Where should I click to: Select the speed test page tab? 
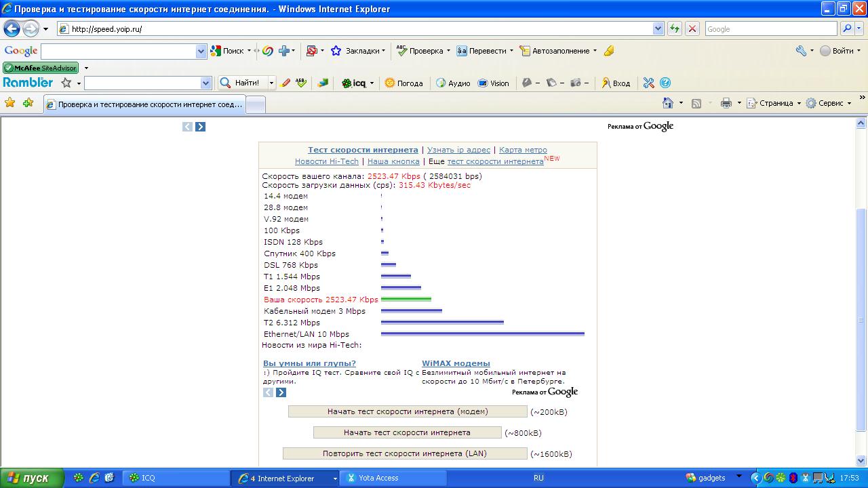coord(144,104)
